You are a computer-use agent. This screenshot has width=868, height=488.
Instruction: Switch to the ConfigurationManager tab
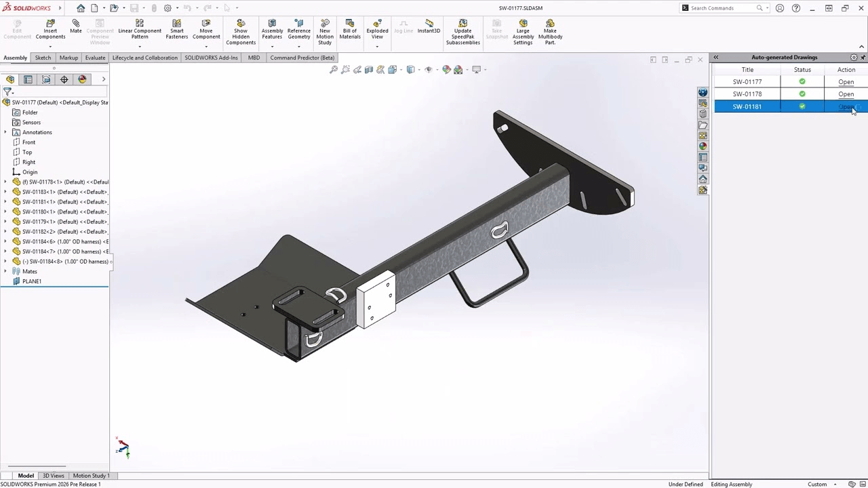click(45, 79)
